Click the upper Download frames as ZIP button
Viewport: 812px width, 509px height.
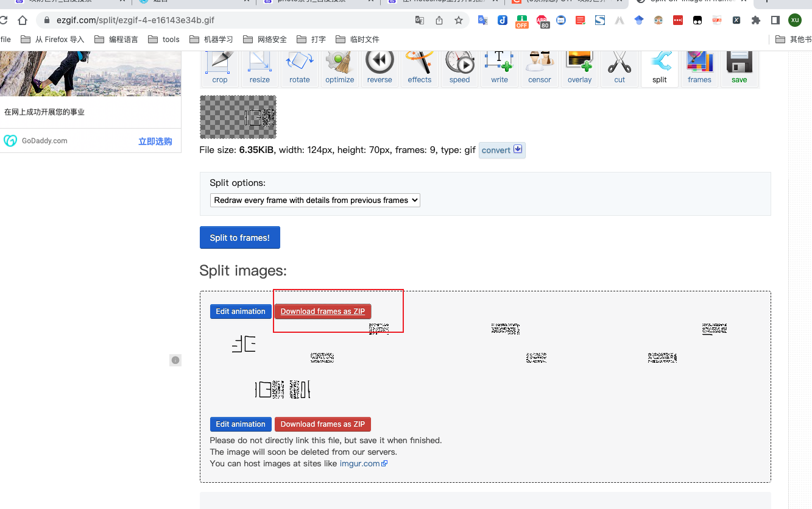pyautogui.click(x=322, y=311)
